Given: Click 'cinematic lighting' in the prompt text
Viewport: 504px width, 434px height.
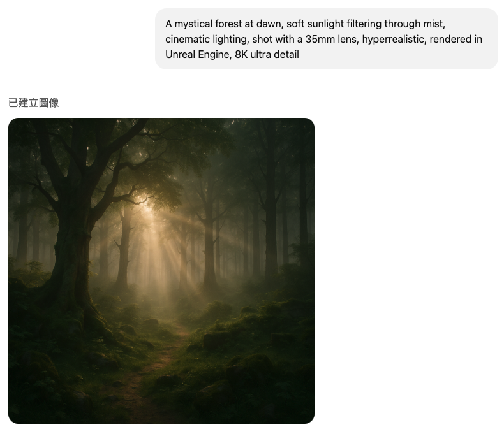Looking at the screenshot, I should pyautogui.click(x=207, y=39).
